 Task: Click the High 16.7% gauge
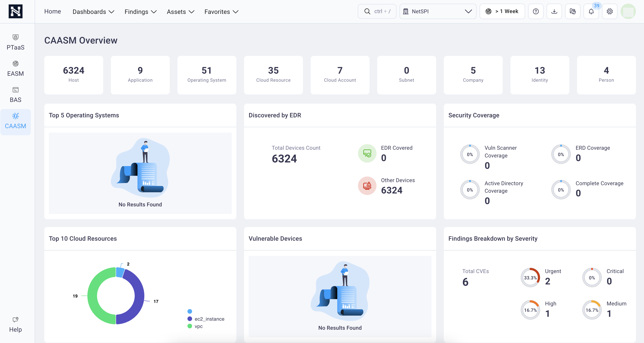(530, 310)
